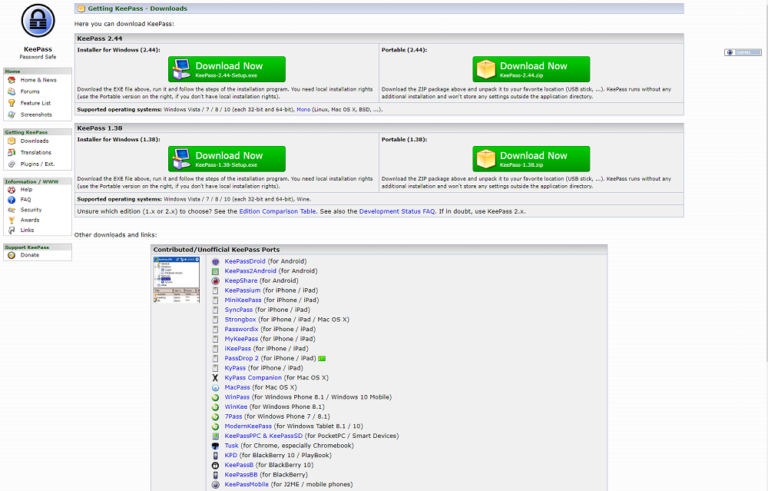Screen dimensions: 768x491
Task: Download the KeePass 1.38 portable ZIP
Action: click(531, 159)
